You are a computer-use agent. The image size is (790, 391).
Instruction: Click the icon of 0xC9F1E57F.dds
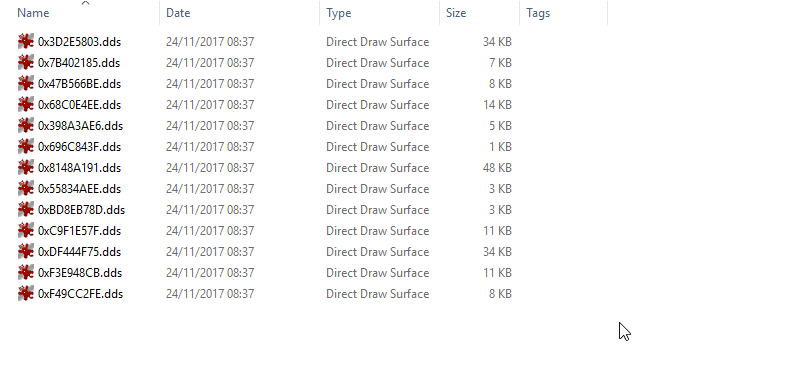click(x=26, y=230)
